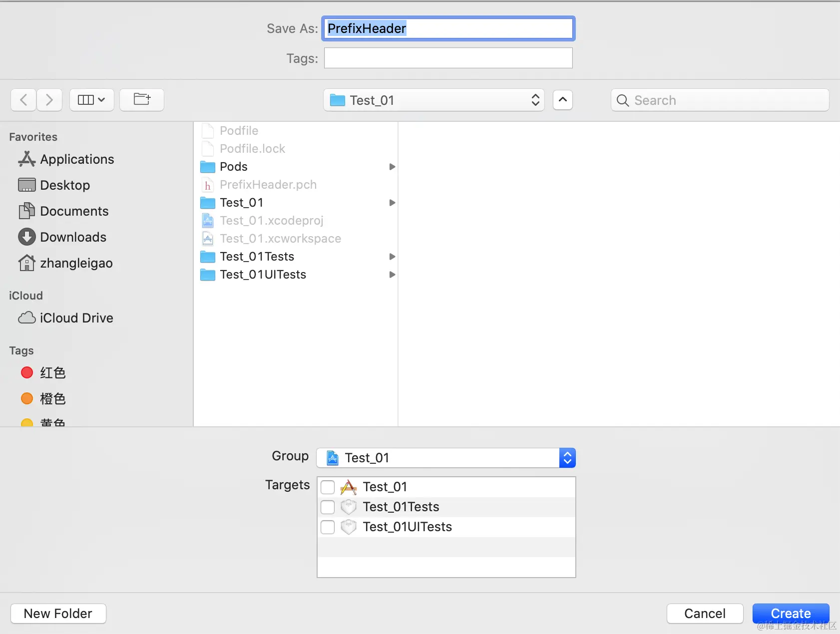Screen dimensions: 840x634
Task: Click the back navigation arrow
Action: tap(23, 100)
